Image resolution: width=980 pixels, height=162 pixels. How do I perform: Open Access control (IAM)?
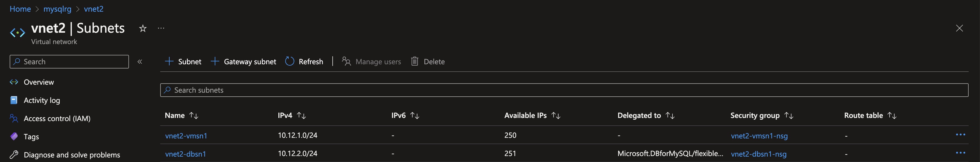pyautogui.click(x=57, y=119)
